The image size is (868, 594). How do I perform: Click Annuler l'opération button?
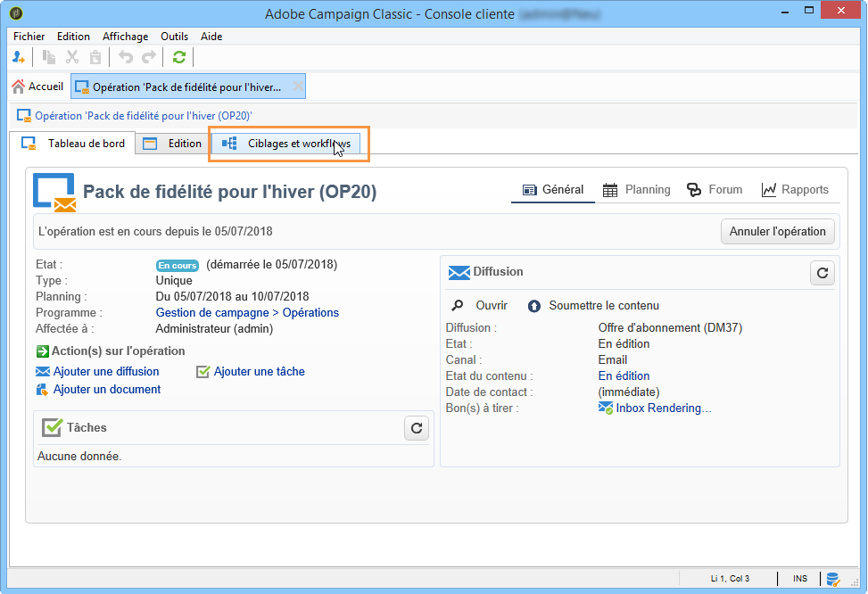pyautogui.click(x=777, y=231)
